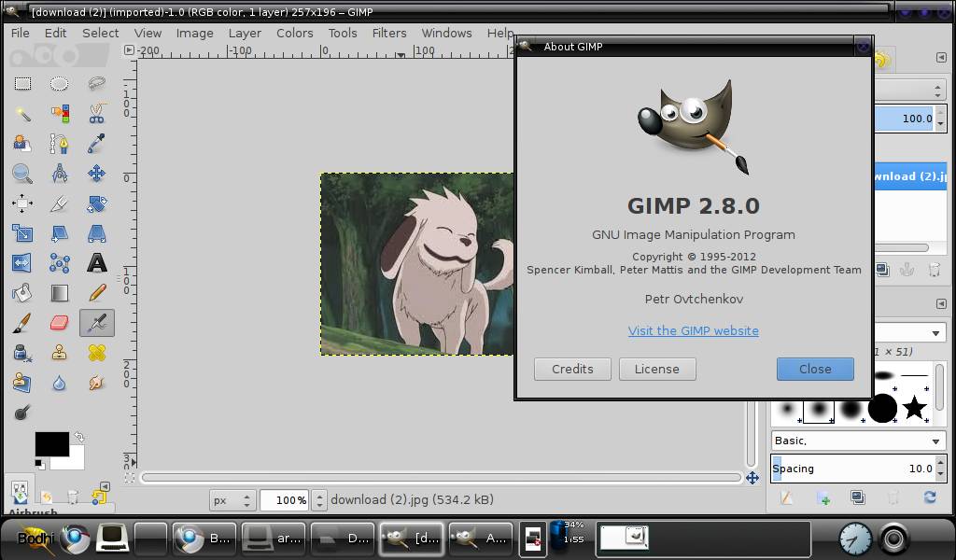Screen dimensions: 956x560
Task: Select the Blur/Sharpen droplet tool
Action: click(59, 383)
